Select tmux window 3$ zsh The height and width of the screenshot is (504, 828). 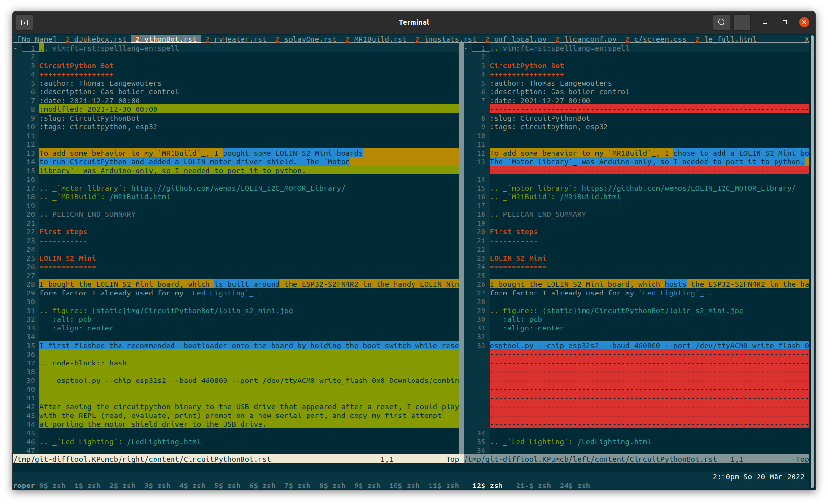pos(157,486)
